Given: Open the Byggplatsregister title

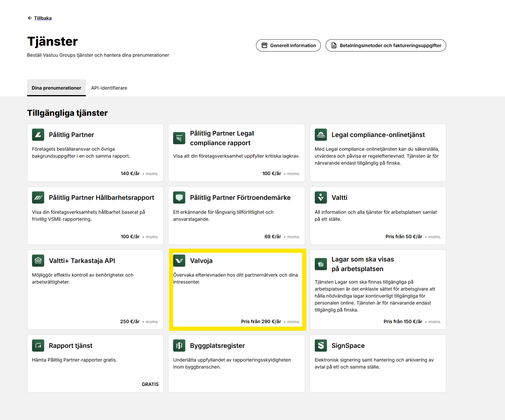Looking at the screenshot, I should pyautogui.click(x=218, y=346).
